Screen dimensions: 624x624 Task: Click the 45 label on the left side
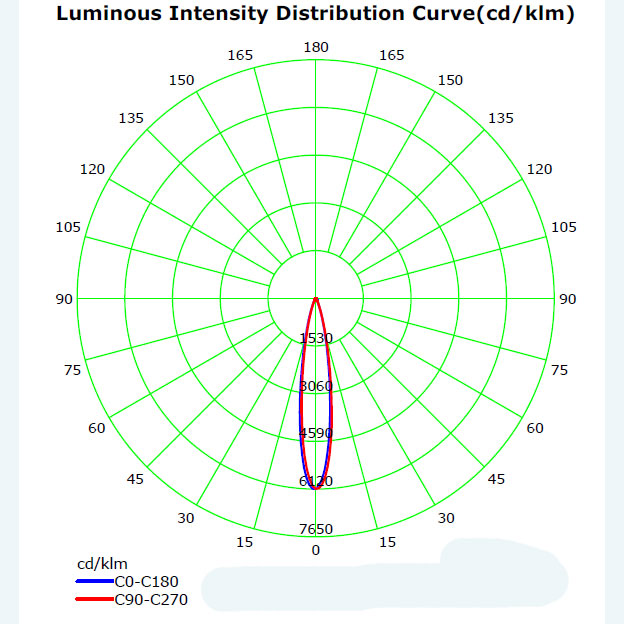(135, 480)
